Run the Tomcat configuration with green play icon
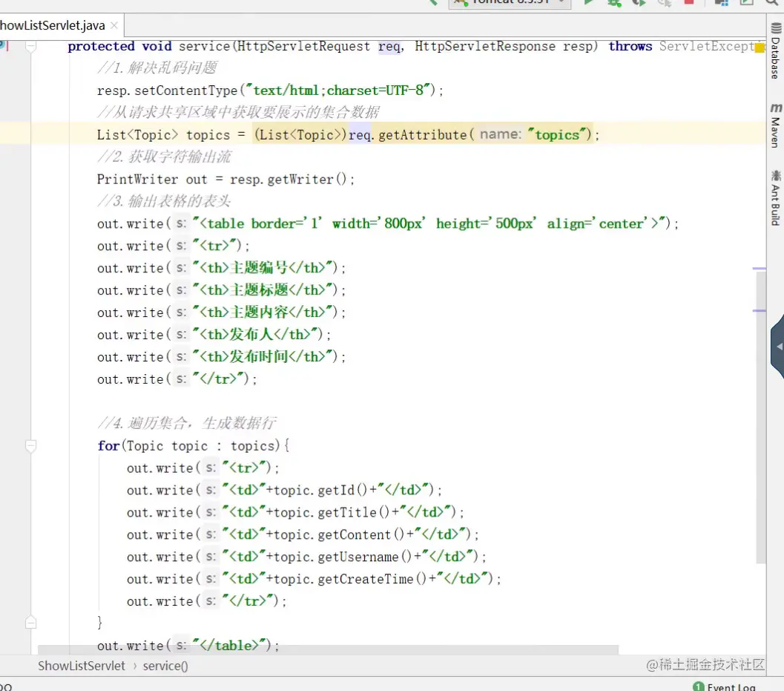 click(588, 2)
